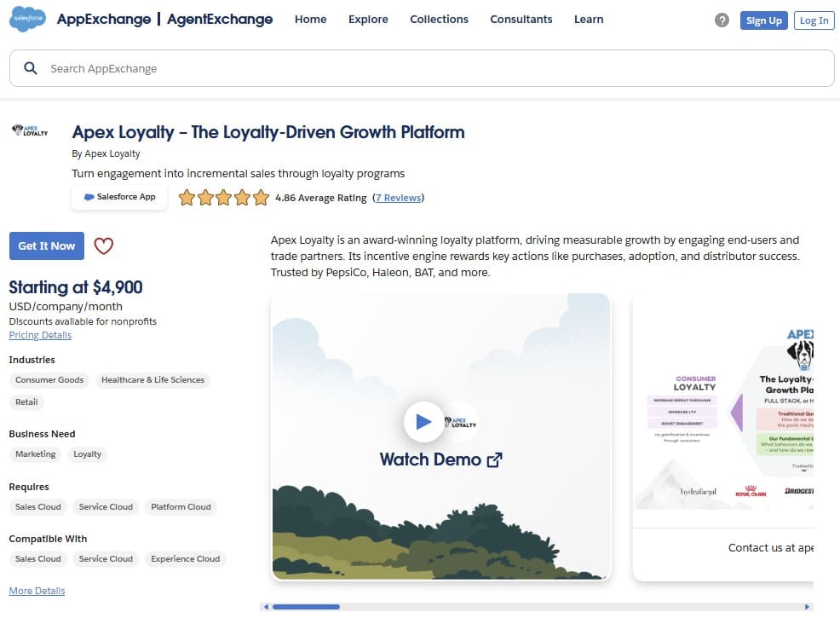Click the Salesforce cloud logo
The height and width of the screenshot is (618, 840).
(28, 19)
